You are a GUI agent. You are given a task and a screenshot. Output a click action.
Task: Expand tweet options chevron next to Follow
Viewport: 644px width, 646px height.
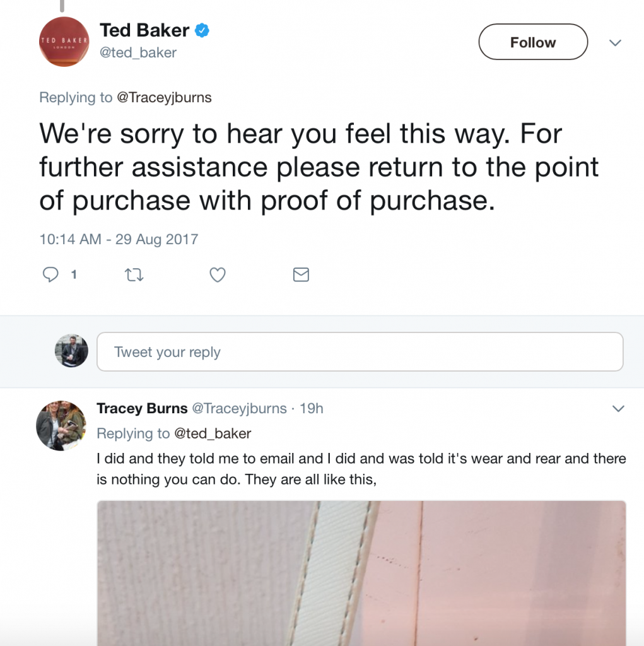tap(615, 43)
